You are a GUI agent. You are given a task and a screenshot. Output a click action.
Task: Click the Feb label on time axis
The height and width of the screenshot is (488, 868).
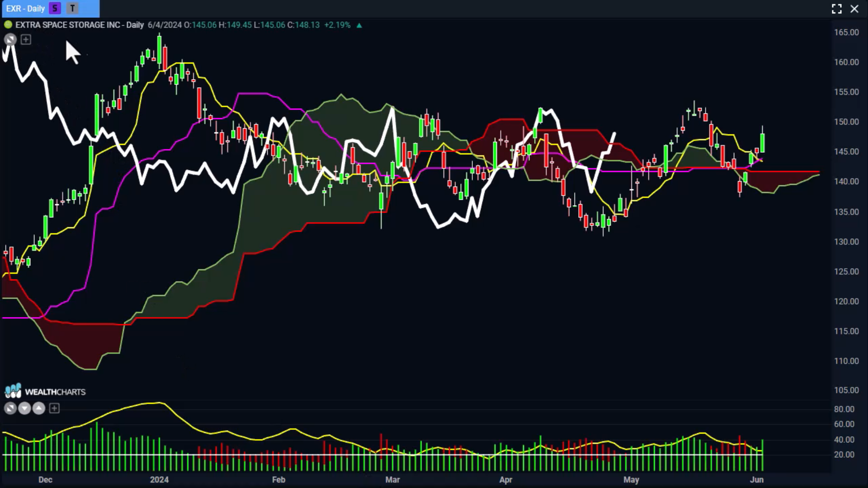point(278,480)
